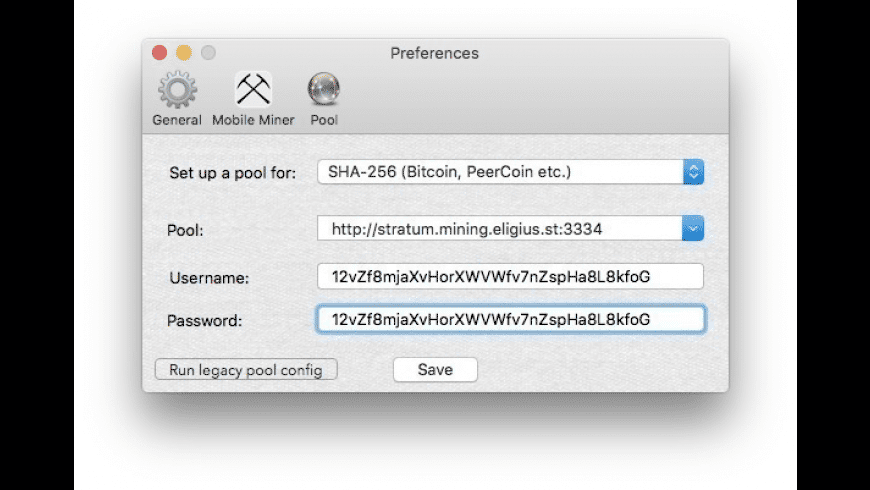
Task: Focus the stratum.mining.eligius.st pool address field
Action: 500,229
